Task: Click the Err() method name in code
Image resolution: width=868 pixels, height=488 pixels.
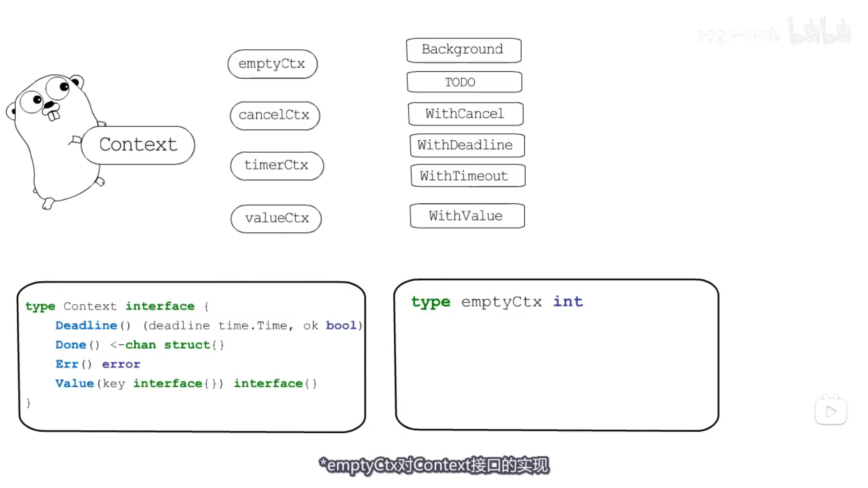Action: (x=73, y=364)
